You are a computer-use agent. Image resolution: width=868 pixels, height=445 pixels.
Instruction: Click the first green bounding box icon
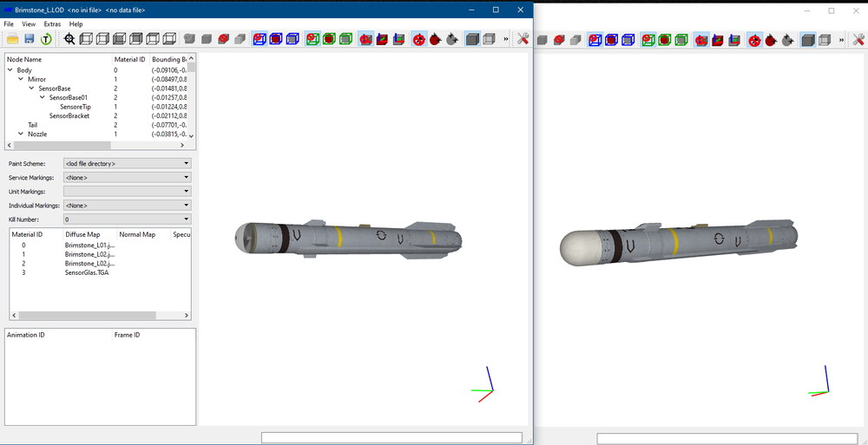click(312, 39)
